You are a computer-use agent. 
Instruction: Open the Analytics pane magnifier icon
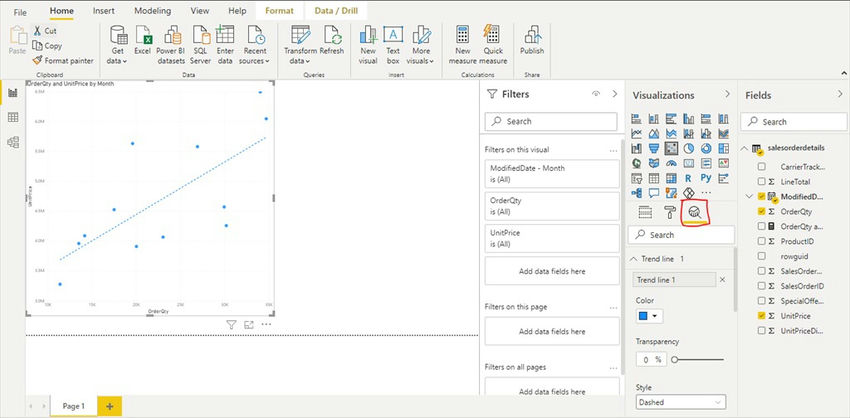(695, 212)
